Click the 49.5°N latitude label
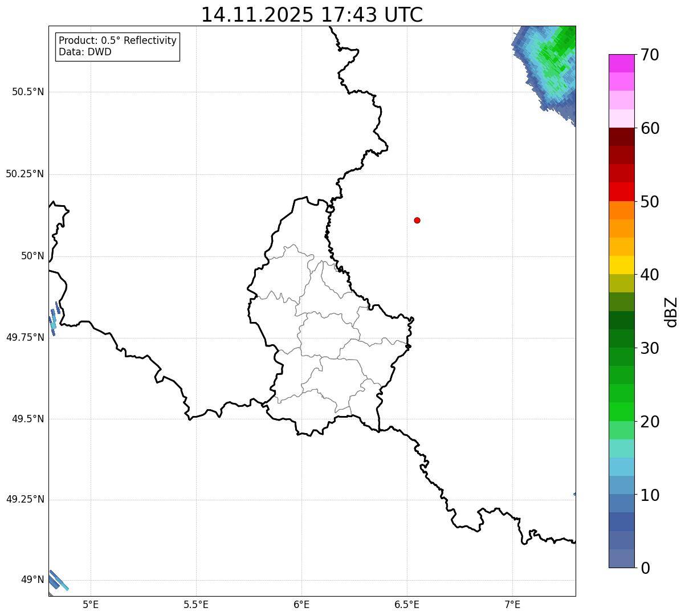 coord(28,419)
